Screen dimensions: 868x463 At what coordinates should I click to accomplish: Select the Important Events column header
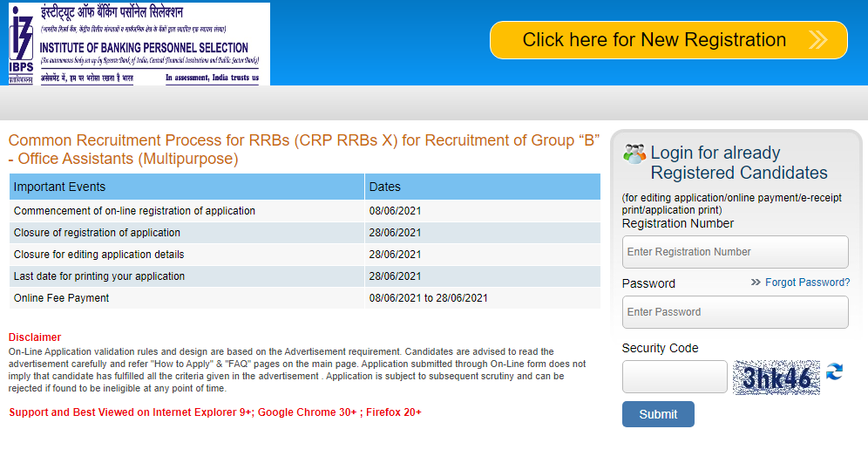(186, 187)
